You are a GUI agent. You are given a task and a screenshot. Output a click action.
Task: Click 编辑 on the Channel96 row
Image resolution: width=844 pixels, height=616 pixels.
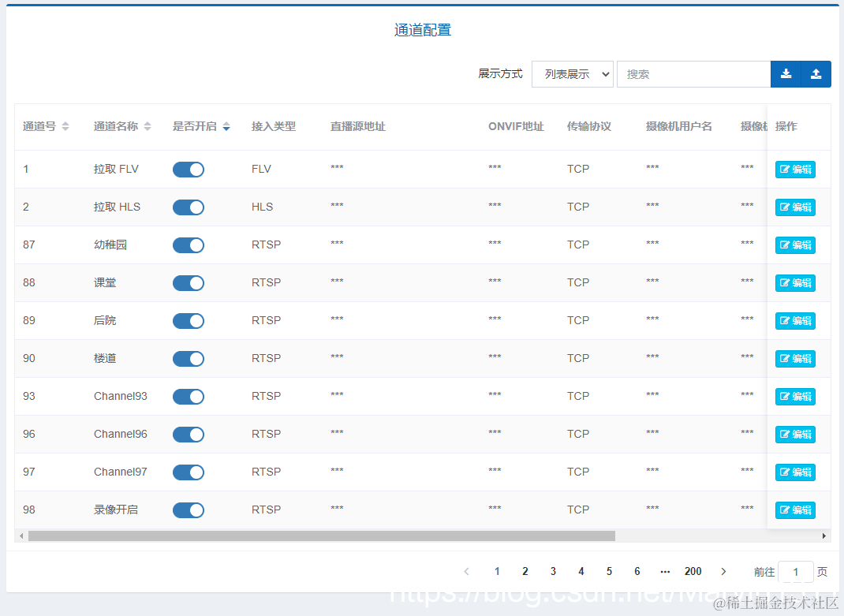(x=794, y=434)
